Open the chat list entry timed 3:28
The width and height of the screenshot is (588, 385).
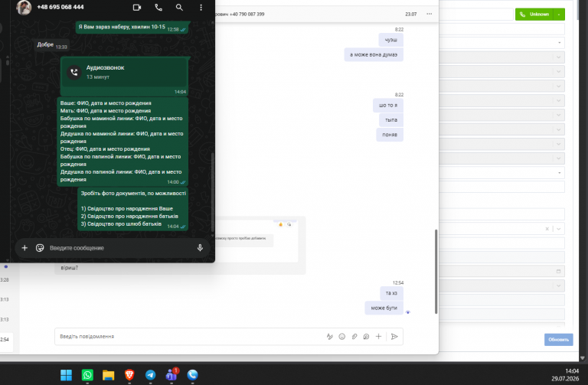click(5, 279)
